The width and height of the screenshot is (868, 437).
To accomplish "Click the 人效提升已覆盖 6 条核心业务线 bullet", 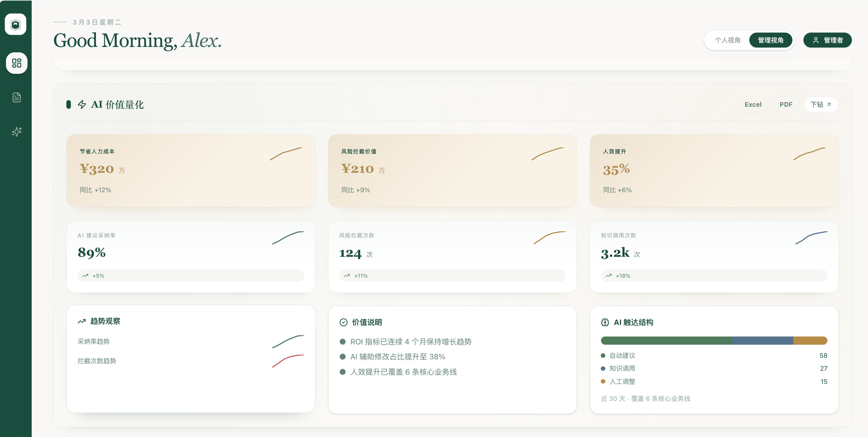I will [x=398, y=372].
